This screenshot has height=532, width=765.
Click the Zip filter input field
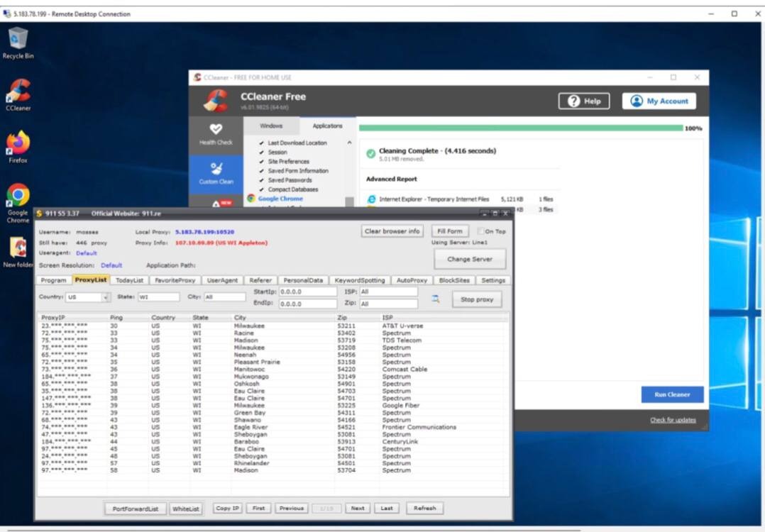tap(388, 304)
